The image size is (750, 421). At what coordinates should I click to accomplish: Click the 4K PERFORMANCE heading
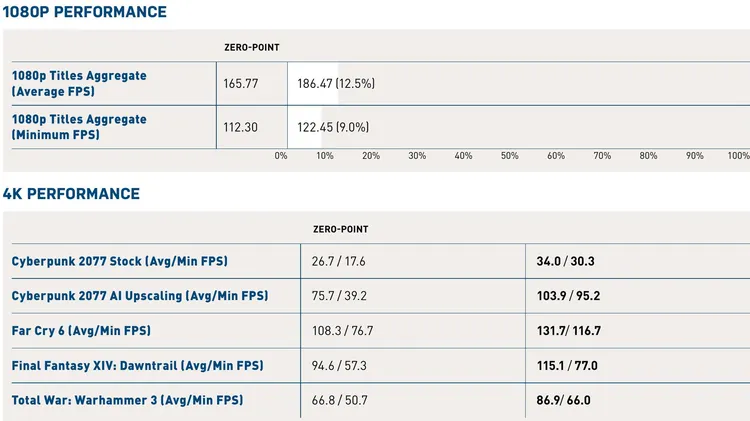(x=71, y=194)
